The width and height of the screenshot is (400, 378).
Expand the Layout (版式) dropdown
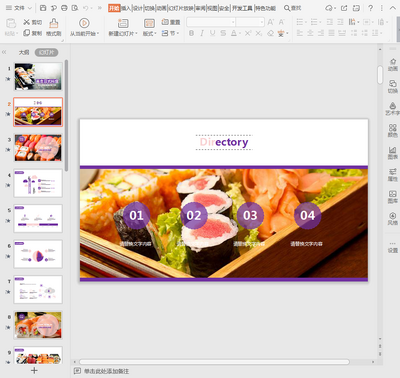tap(150, 33)
